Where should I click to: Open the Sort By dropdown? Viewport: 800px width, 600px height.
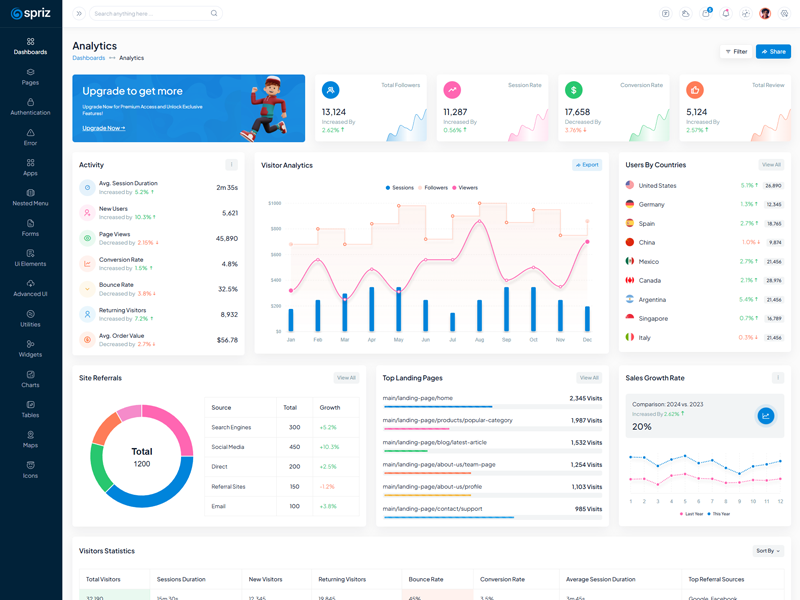(767, 551)
